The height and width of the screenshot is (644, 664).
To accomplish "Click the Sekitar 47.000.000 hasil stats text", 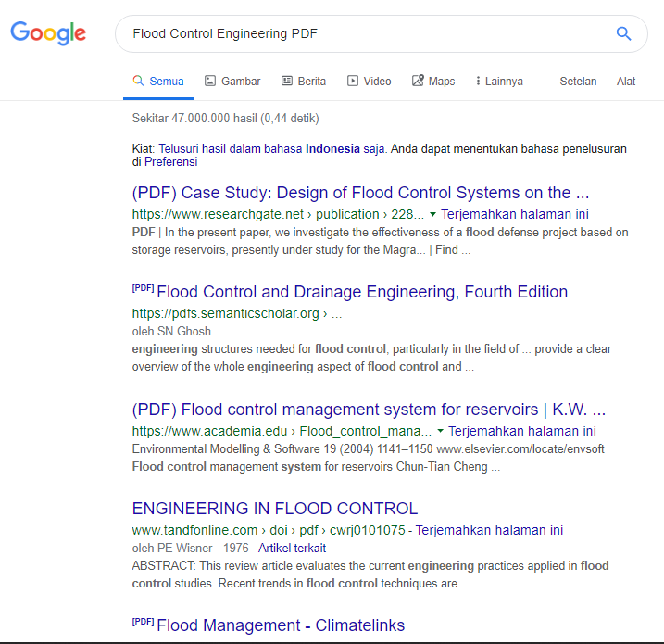I will pos(225,119).
